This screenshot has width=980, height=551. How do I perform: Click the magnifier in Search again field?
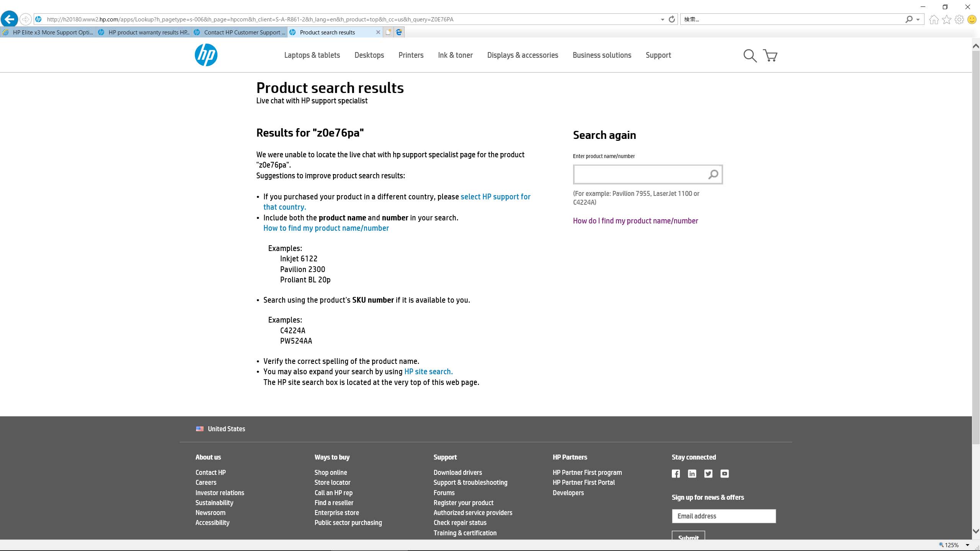713,174
